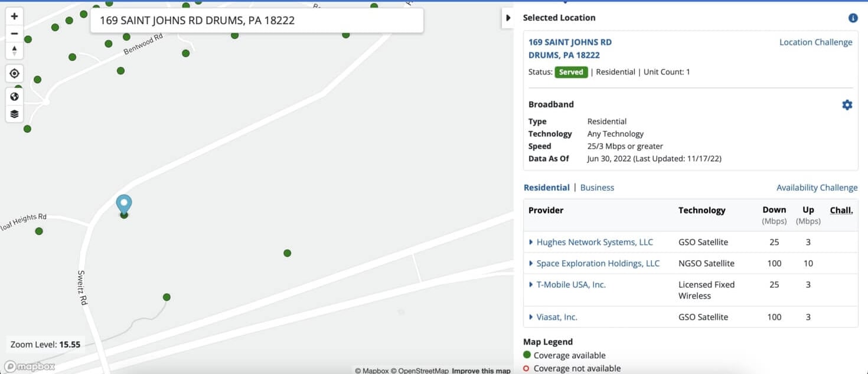Image resolution: width=868 pixels, height=374 pixels.
Task: Click the Coverage not available legend entry
Action: [572, 368]
